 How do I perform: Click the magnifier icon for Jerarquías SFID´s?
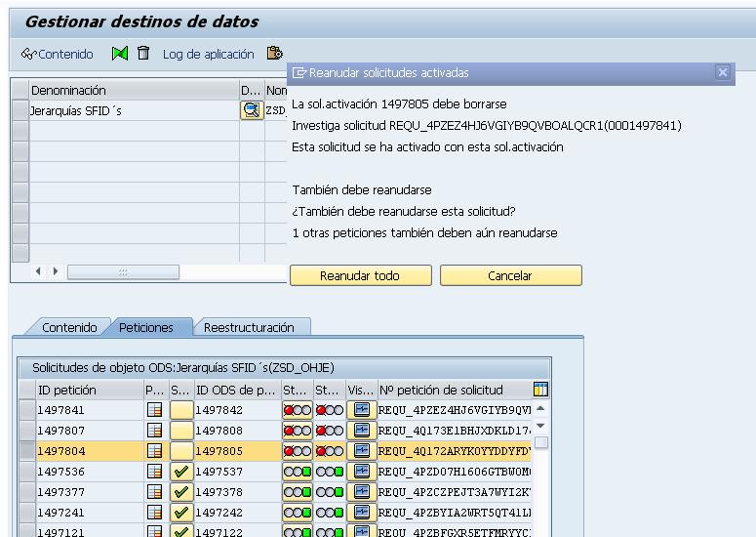click(x=252, y=110)
